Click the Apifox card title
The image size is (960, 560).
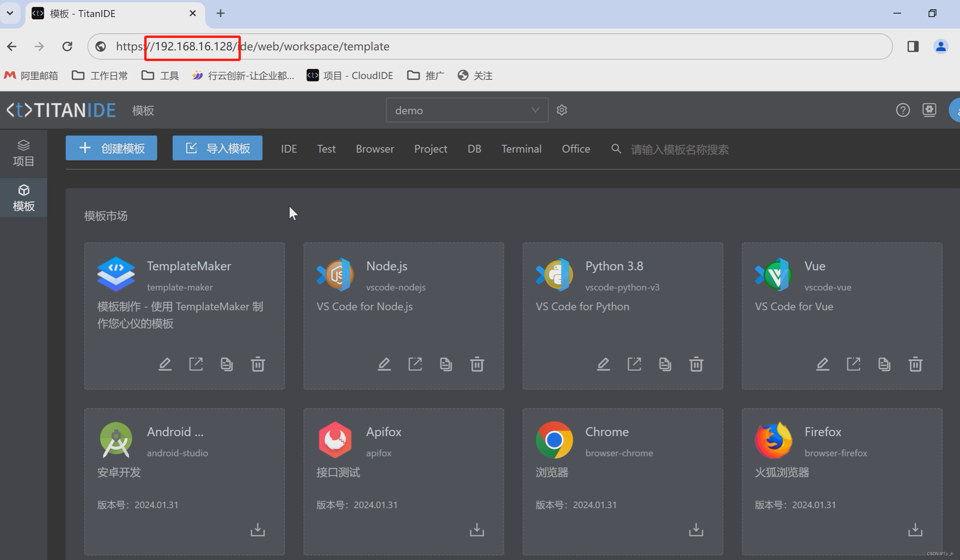tap(384, 431)
